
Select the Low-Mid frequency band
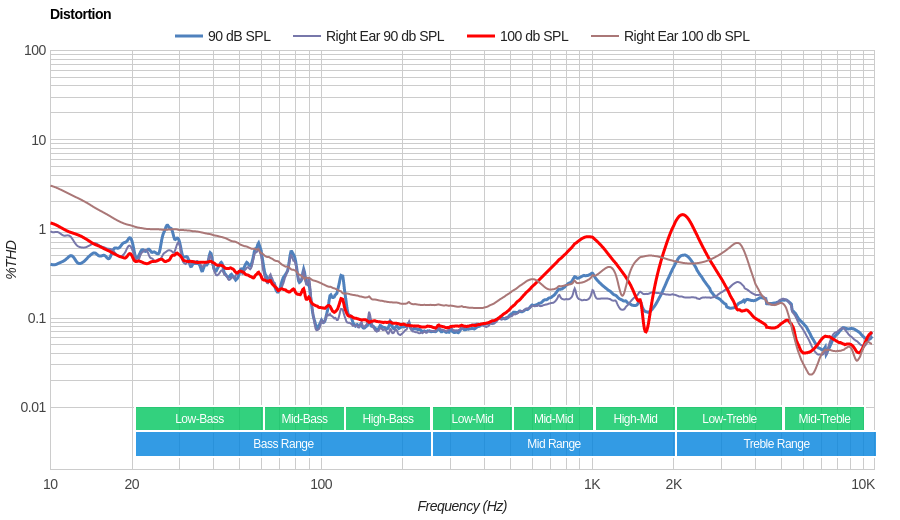pyautogui.click(x=472, y=419)
